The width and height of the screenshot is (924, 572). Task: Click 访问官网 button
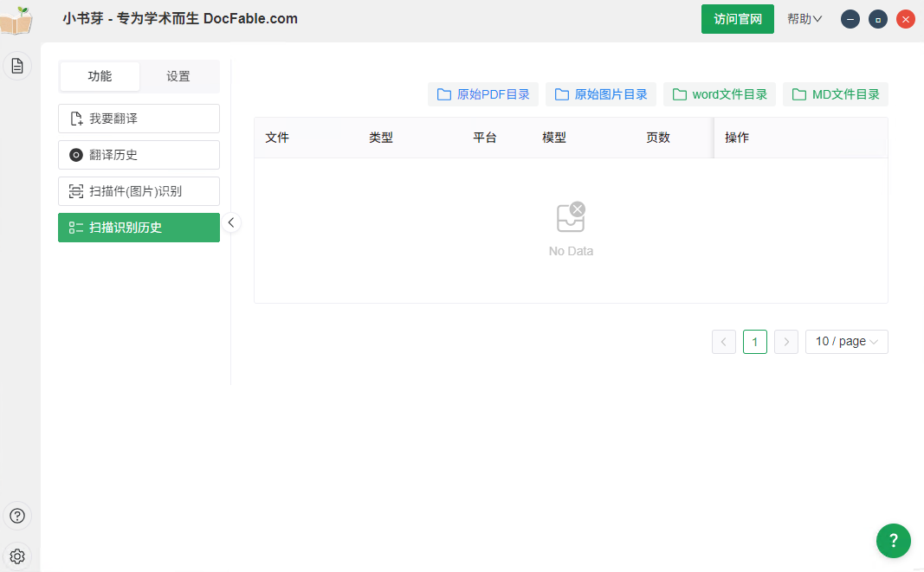click(x=737, y=19)
